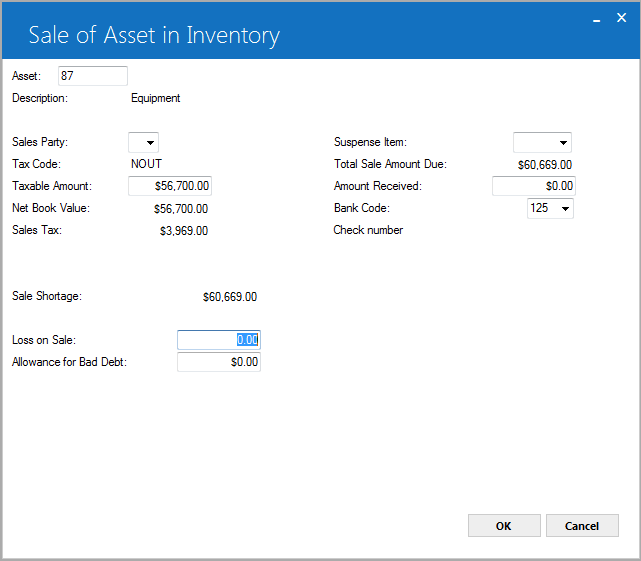Click the Asset label
Viewport: 641px width, 561px height.
point(26,76)
